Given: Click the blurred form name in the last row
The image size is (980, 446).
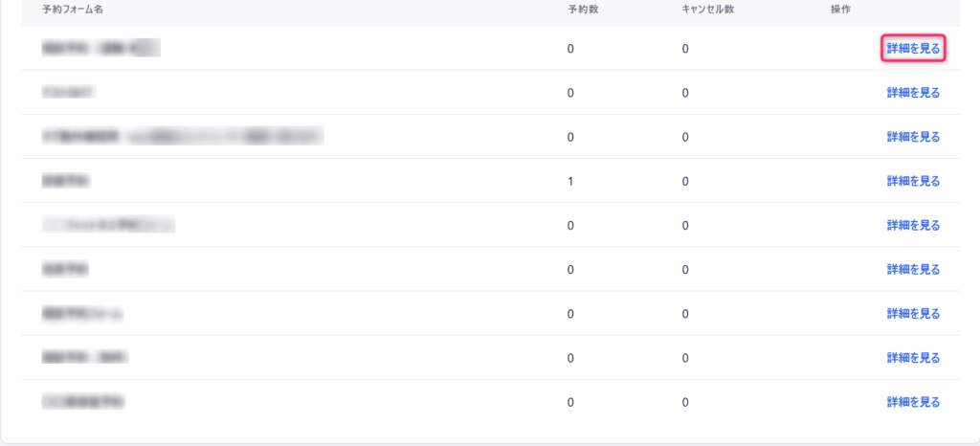Looking at the screenshot, I should pos(84,402).
